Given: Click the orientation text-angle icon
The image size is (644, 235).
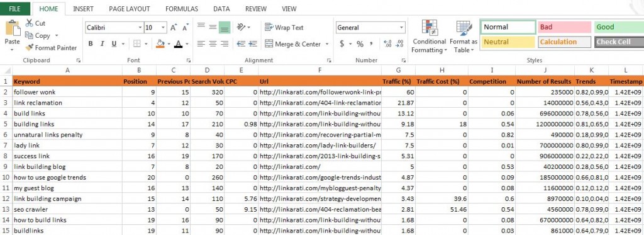Looking at the screenshot, I should pyautogui.click(x=241, y=27).
